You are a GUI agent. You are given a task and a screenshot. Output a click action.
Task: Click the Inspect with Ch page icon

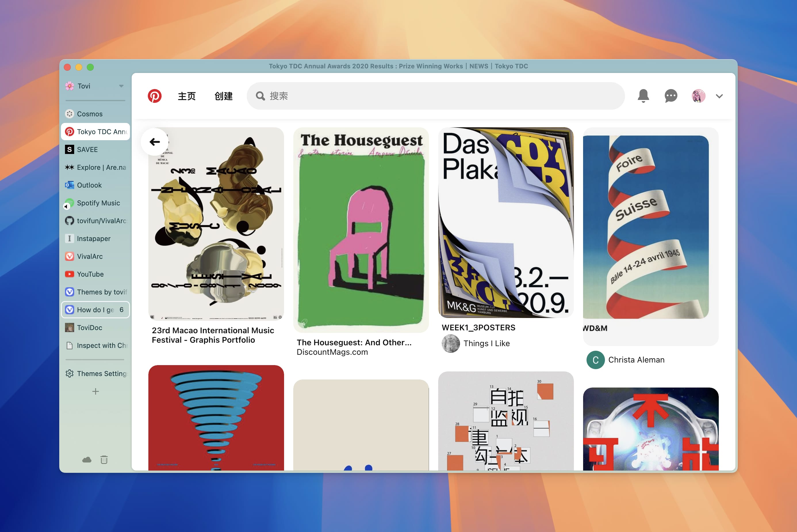tap(70, 345)
